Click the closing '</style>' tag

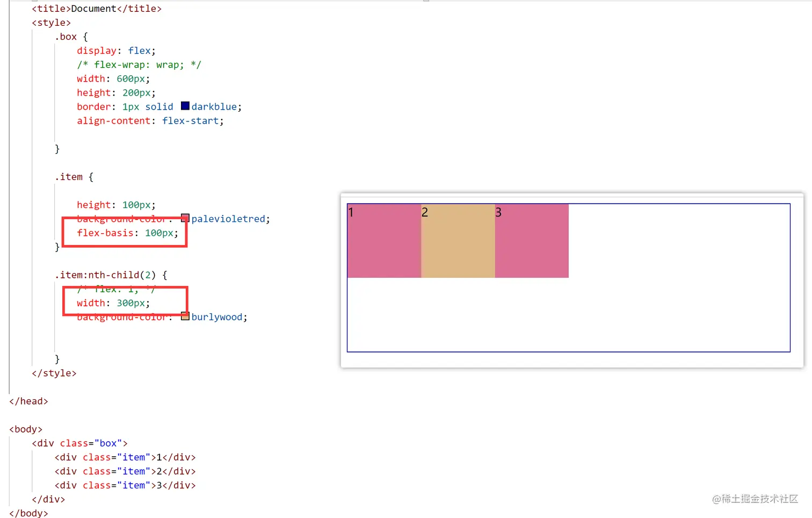pos(54,373)
